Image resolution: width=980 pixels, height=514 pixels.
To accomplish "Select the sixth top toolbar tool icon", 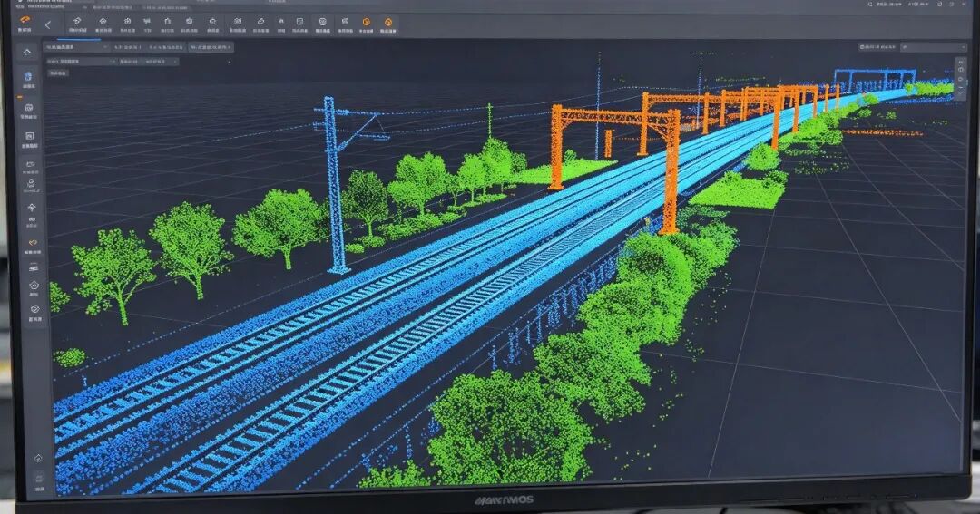I will [189, 21].
